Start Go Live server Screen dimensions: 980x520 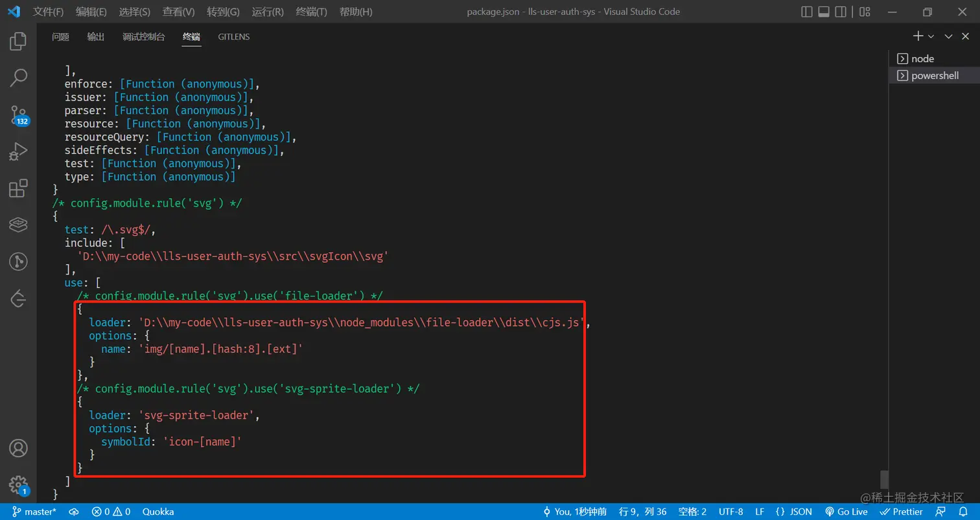(x=846, y=512)
